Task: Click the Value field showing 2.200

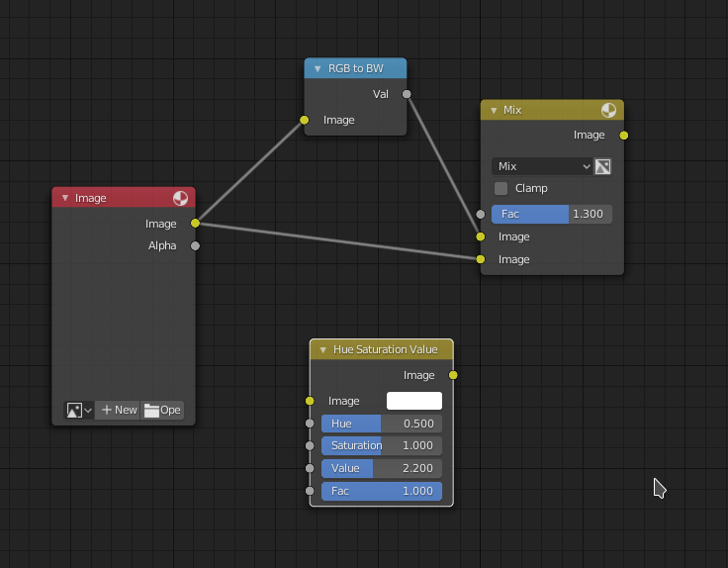Action: 382,468
